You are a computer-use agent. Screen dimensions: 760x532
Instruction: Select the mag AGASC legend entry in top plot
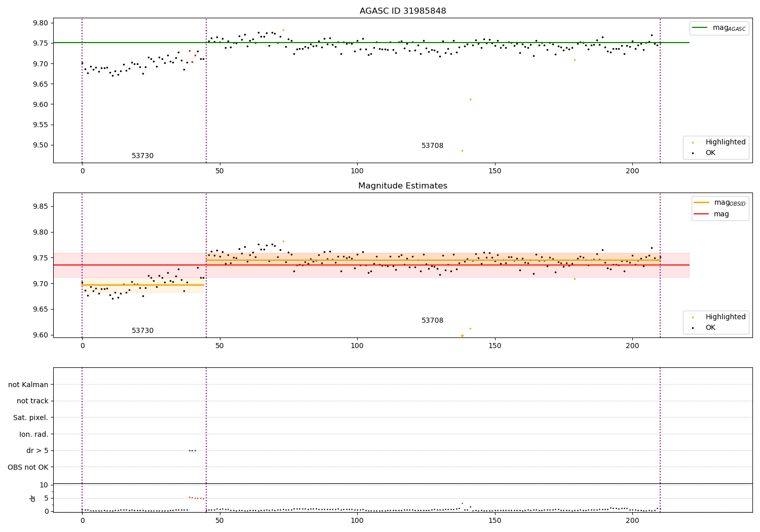click(719, 28)
